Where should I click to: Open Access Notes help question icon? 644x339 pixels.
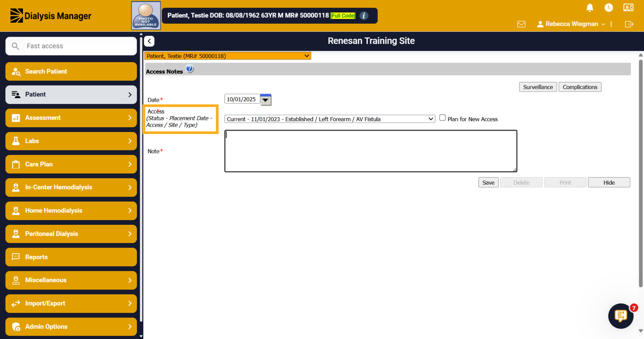[x=190, y=69]
